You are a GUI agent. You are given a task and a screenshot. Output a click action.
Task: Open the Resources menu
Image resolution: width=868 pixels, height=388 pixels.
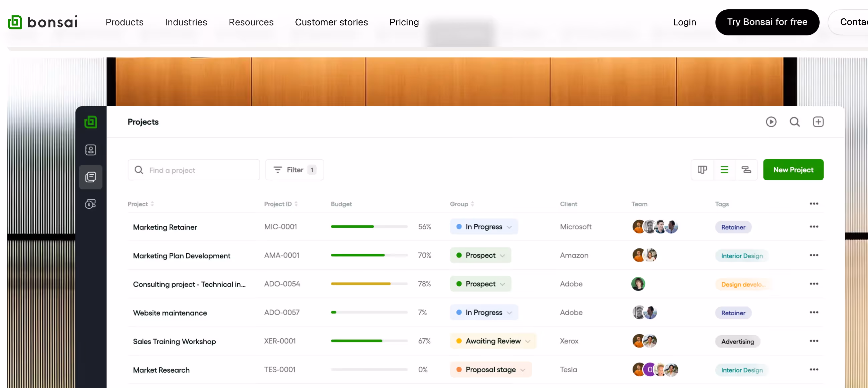pyautogui.click(x=251, y=22)
